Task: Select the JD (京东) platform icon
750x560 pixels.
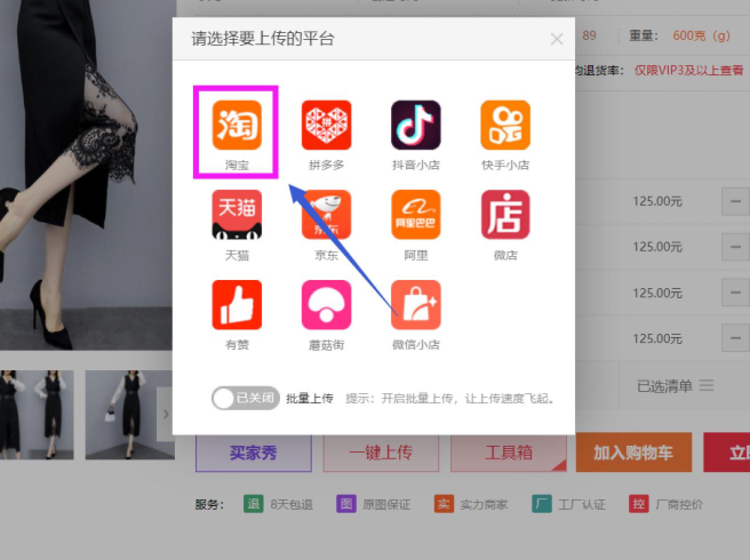Action: coord(326,215)
